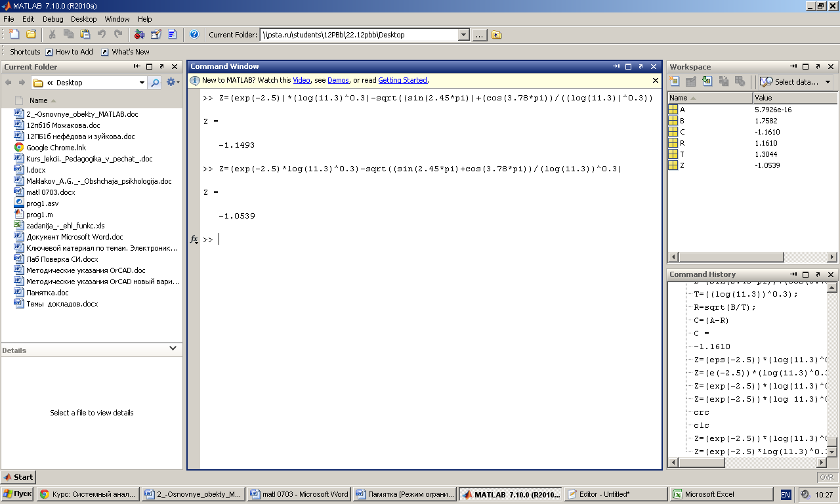Expand the Desktop folder breadcrumb dropdown
Screen dimensions: 840x504
point(142,83)
